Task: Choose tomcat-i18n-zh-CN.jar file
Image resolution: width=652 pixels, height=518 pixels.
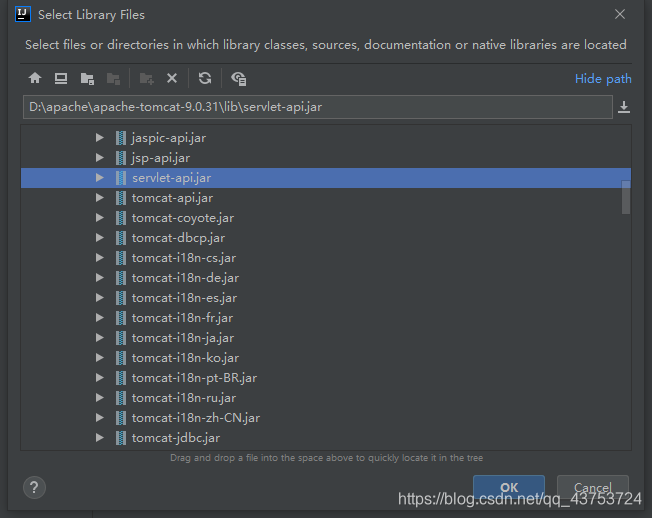Action: point(195,417)
